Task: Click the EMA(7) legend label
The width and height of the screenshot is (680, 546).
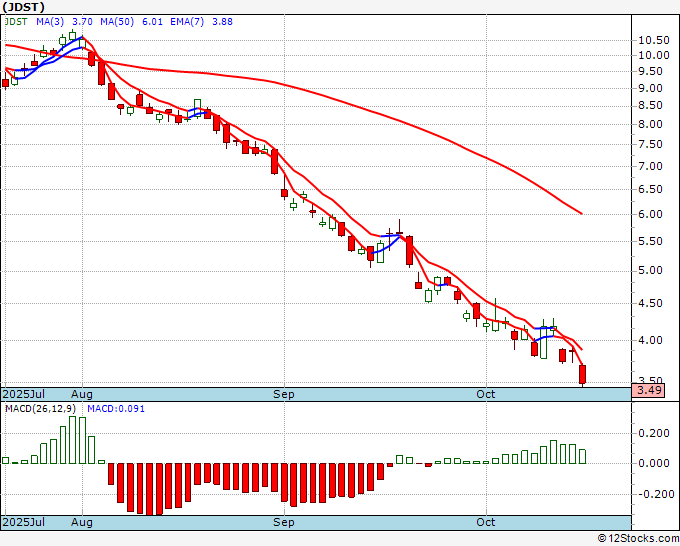Action: click(x=187, y=22)
